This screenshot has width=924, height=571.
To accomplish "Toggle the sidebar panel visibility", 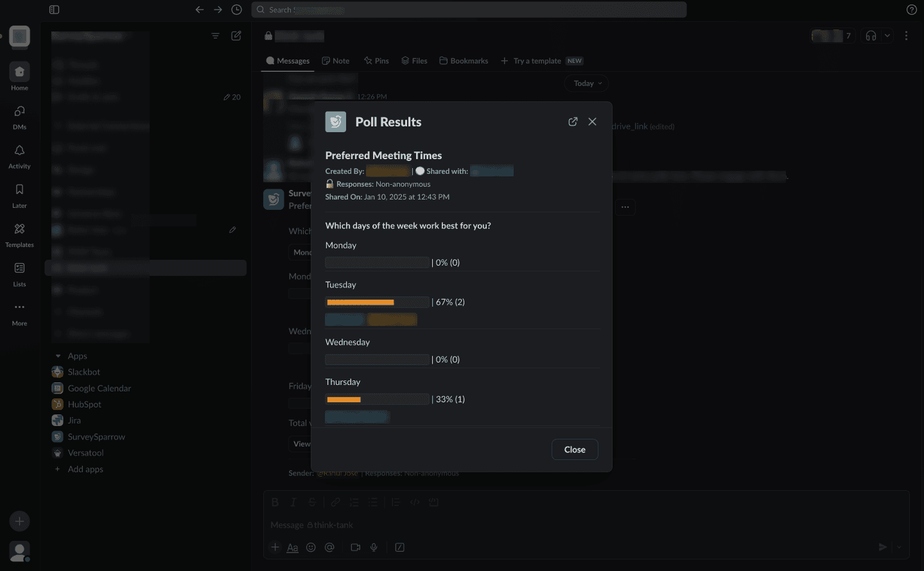I will [x=55, y=10].
